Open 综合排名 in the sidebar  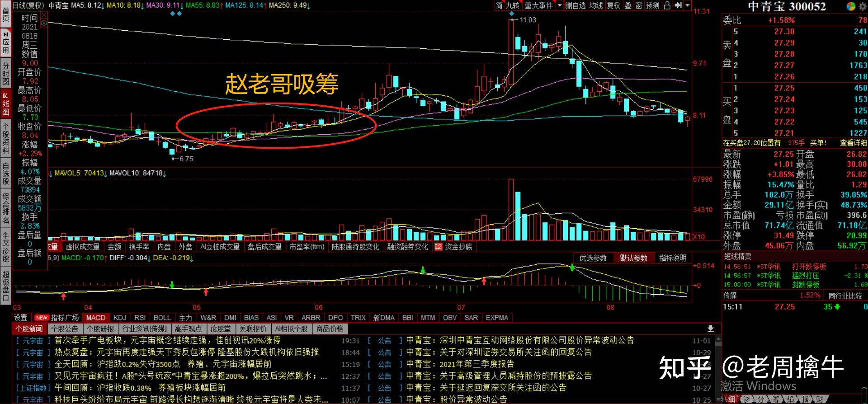(5, 209)
